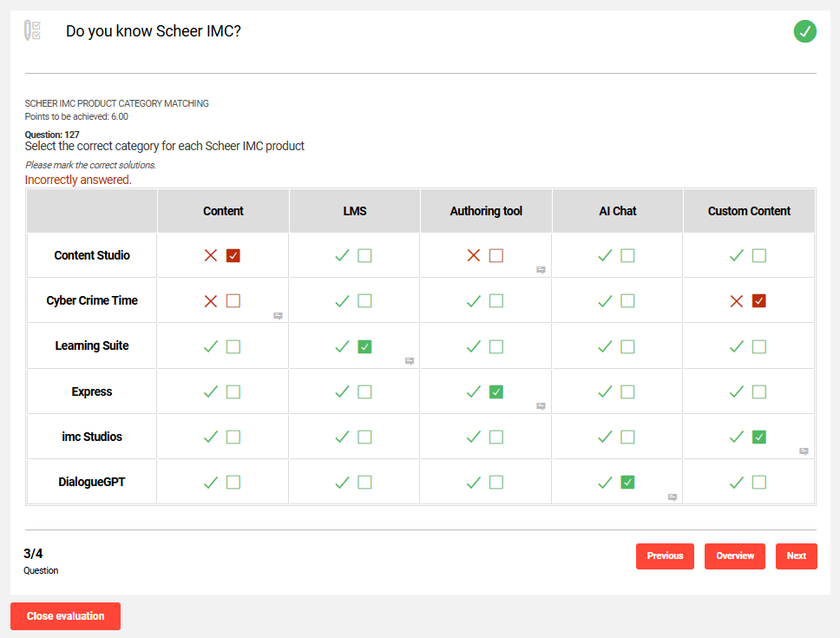
Task: Click the LMS column header
Action: pyautogui.click(x=355, y=211)
